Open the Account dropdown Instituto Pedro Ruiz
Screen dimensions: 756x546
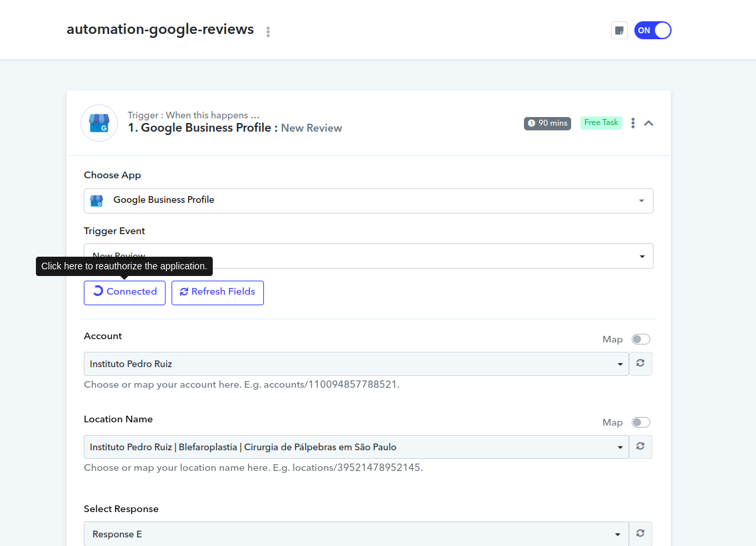[x=356, y=364]
